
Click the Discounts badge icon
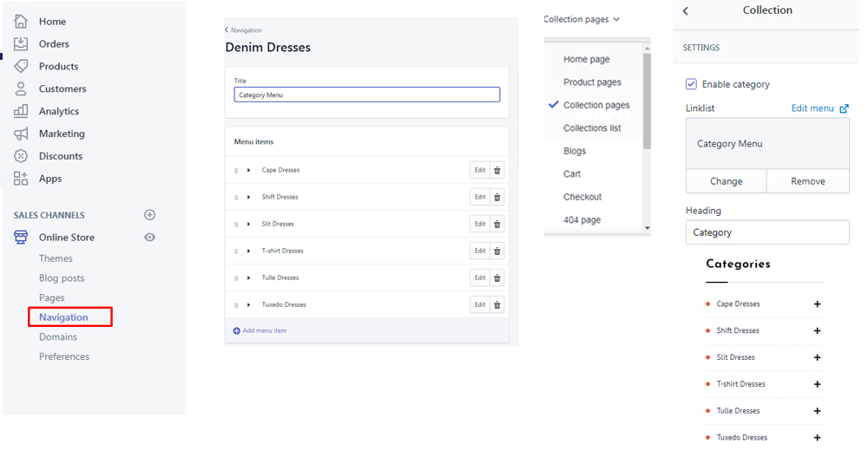(x=21, y=156)
